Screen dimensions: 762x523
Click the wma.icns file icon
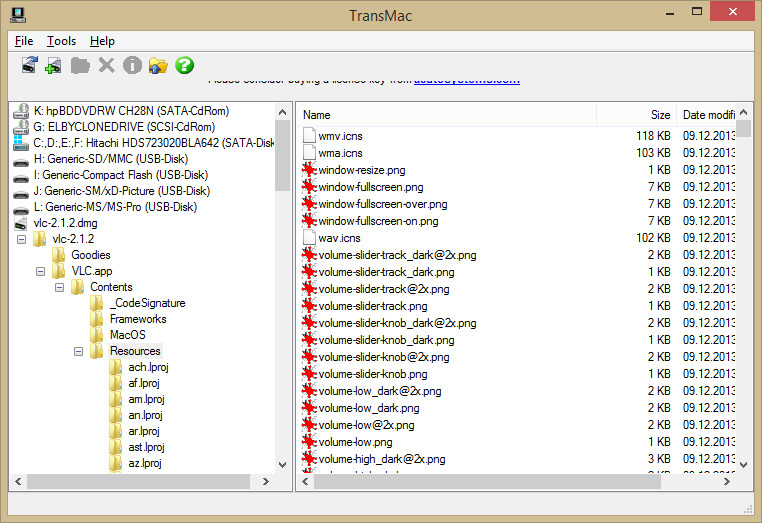[x=309, y=153]
